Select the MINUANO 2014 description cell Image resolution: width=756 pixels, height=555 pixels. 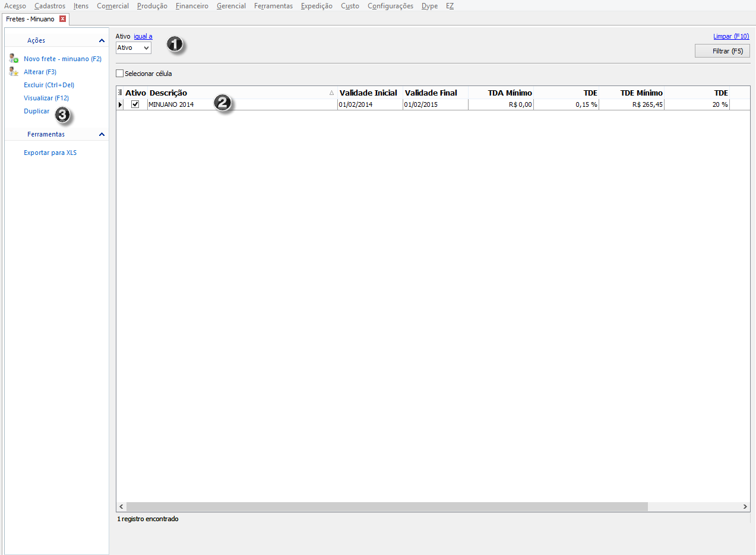242,104
